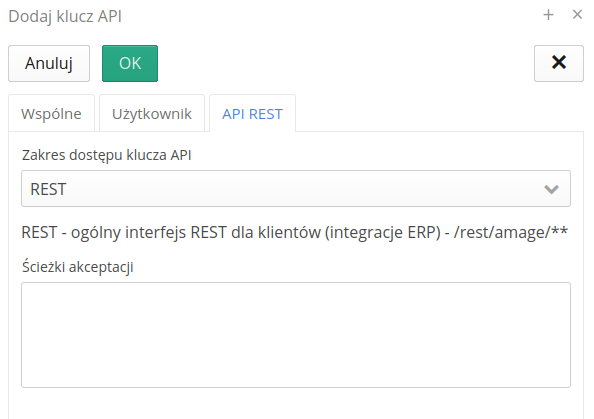
Task: Open the Użytkownik tab
Action: coord(152,114)
